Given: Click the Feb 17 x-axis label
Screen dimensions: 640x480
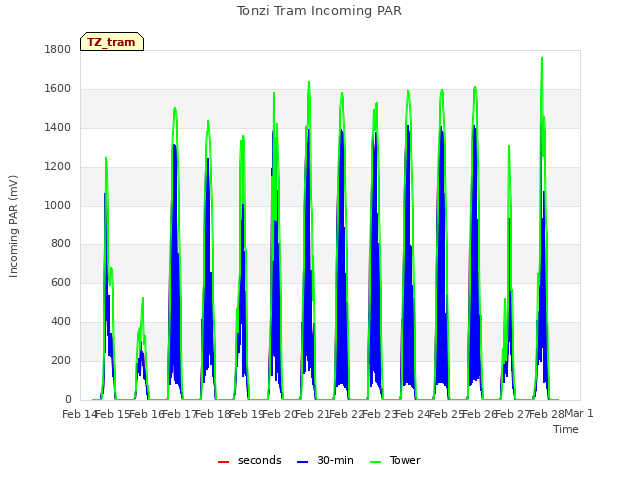Looking at the screenshot, I should [x=179, y=414].
